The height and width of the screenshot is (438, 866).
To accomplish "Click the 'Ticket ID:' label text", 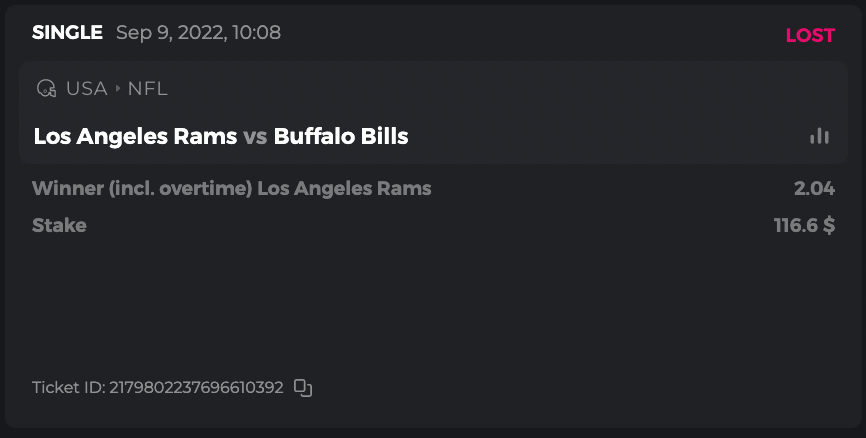I will (68, 387).
